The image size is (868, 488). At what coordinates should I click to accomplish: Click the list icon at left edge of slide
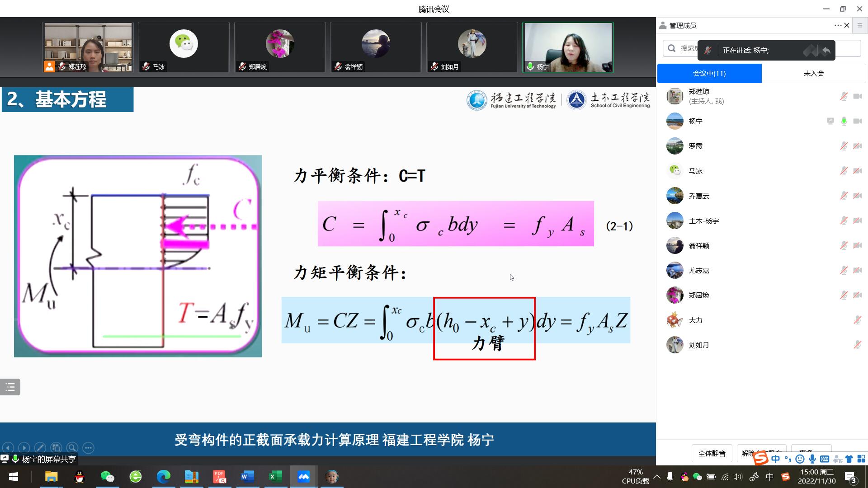tap(10, 387)
